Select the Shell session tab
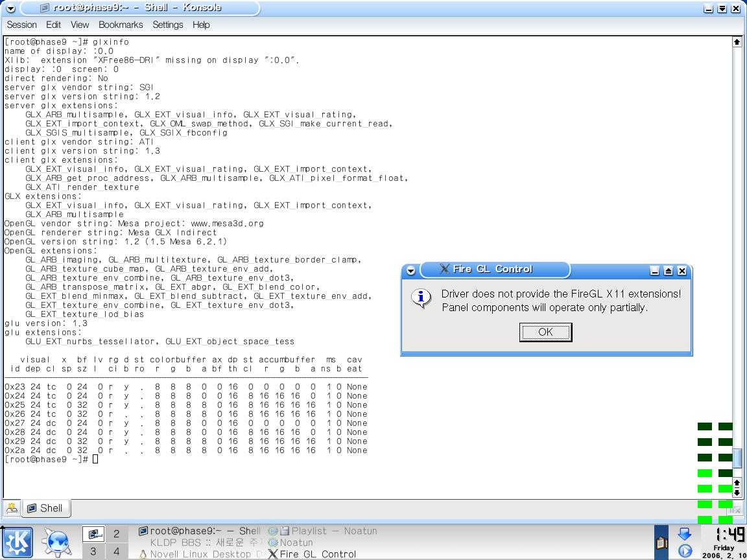This screenshot has width=747, height=560. click(x=46, y=508)
